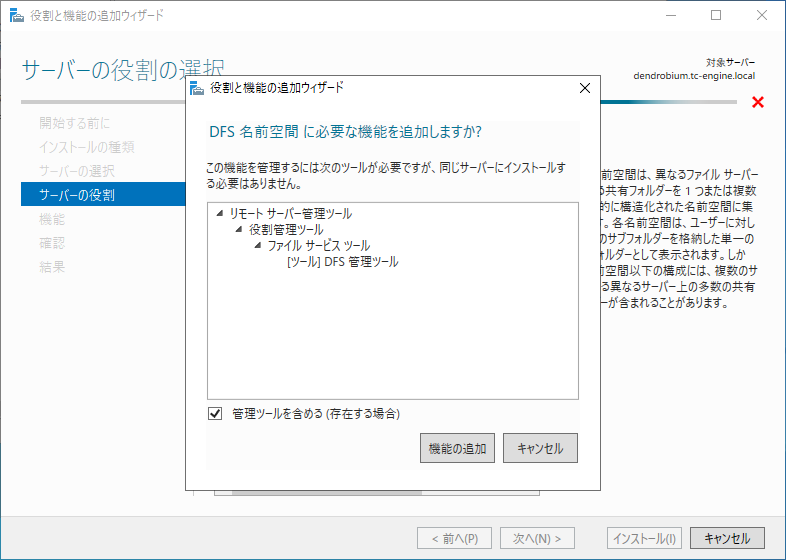
Task: Click the < 前へ(P) button
Action: (x=454, y=538)
